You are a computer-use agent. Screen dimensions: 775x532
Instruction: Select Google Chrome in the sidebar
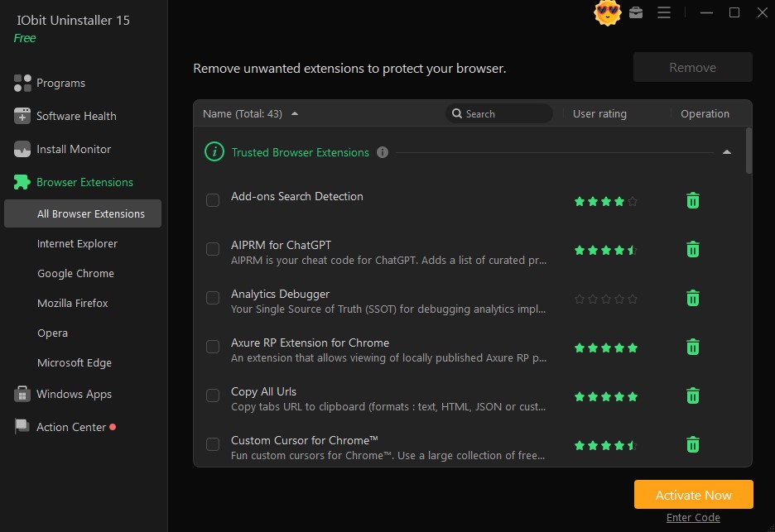[x=75, y=273]
